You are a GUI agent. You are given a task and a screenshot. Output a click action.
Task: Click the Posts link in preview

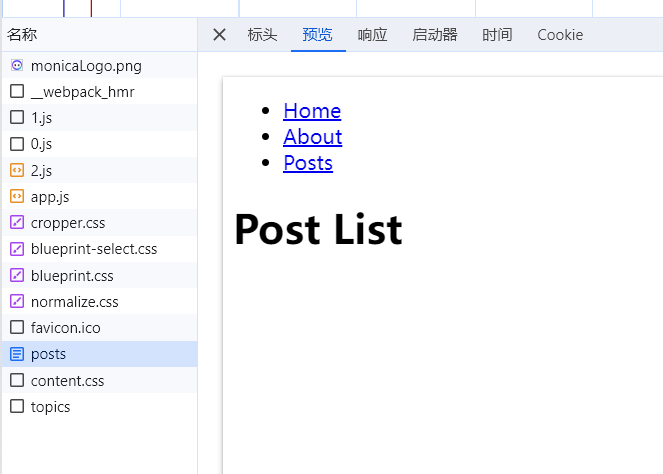308,163
